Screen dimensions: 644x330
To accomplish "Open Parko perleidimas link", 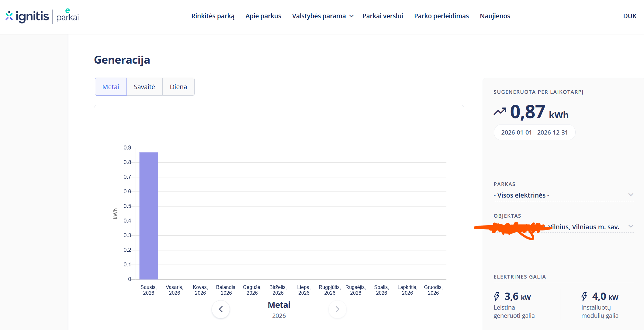I will point(441,16).
